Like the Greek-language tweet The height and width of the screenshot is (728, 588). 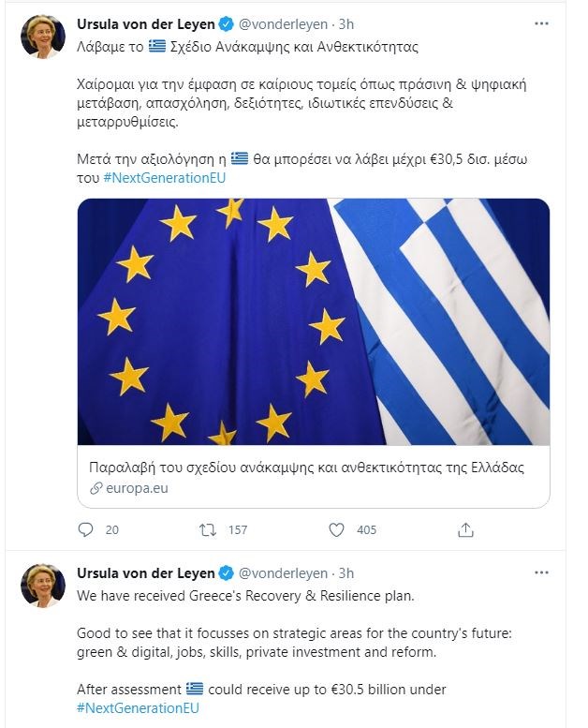337,529
